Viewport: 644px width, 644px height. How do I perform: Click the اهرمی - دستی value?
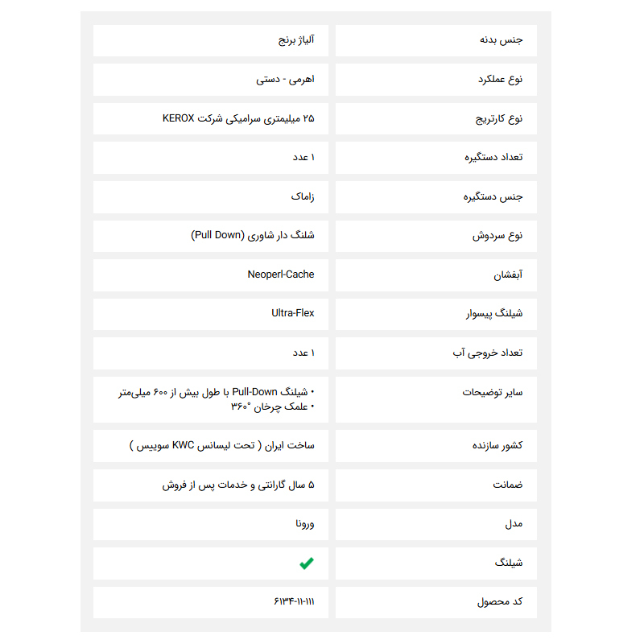(x=286, y=80)
